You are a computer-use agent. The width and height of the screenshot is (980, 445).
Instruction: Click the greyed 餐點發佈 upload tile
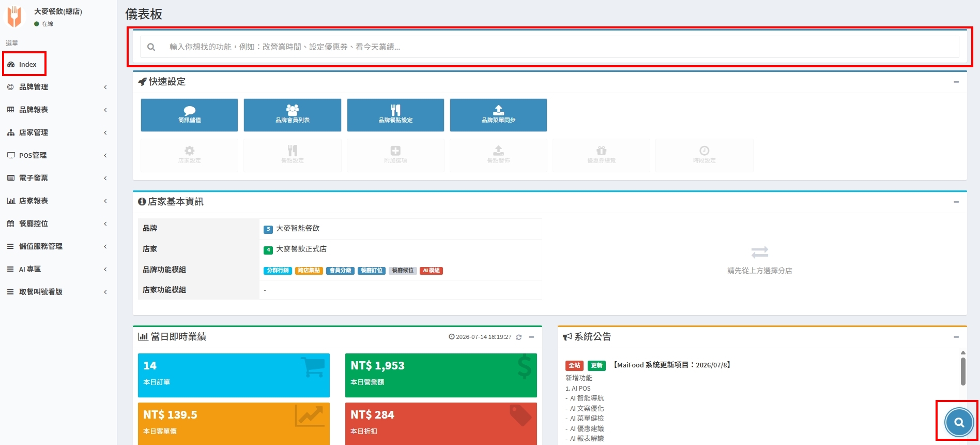point(498,155)
